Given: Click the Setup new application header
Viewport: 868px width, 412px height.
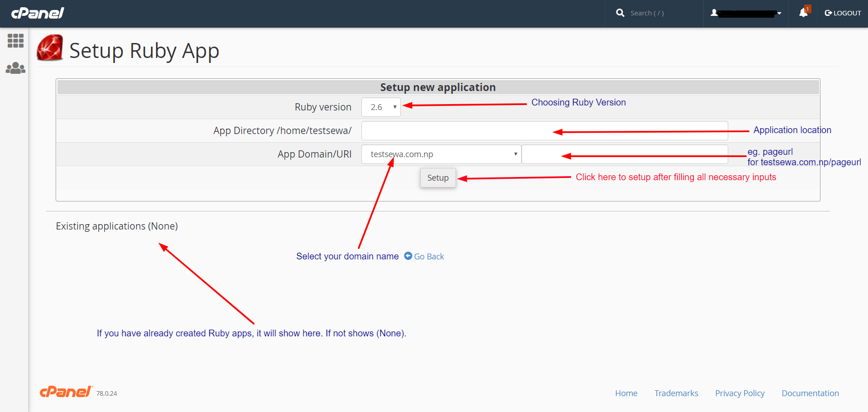Looking at the screenshot, I should (438, 87).
